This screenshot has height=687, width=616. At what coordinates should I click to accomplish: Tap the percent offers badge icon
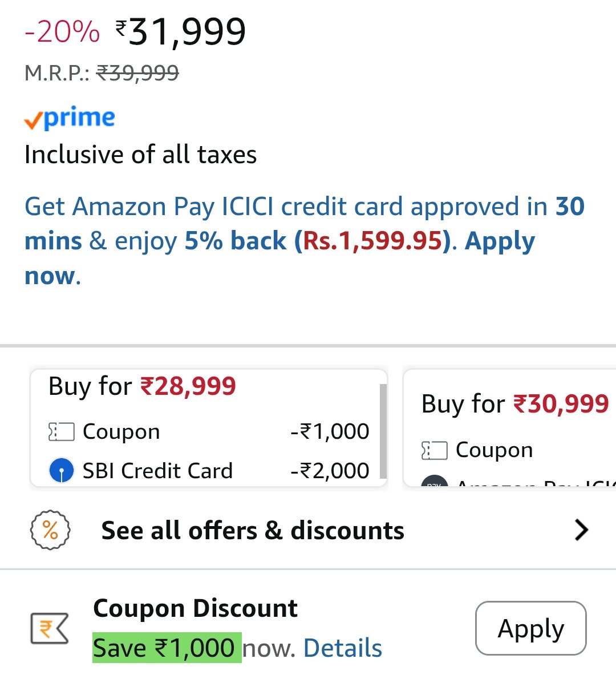[50, 530]
